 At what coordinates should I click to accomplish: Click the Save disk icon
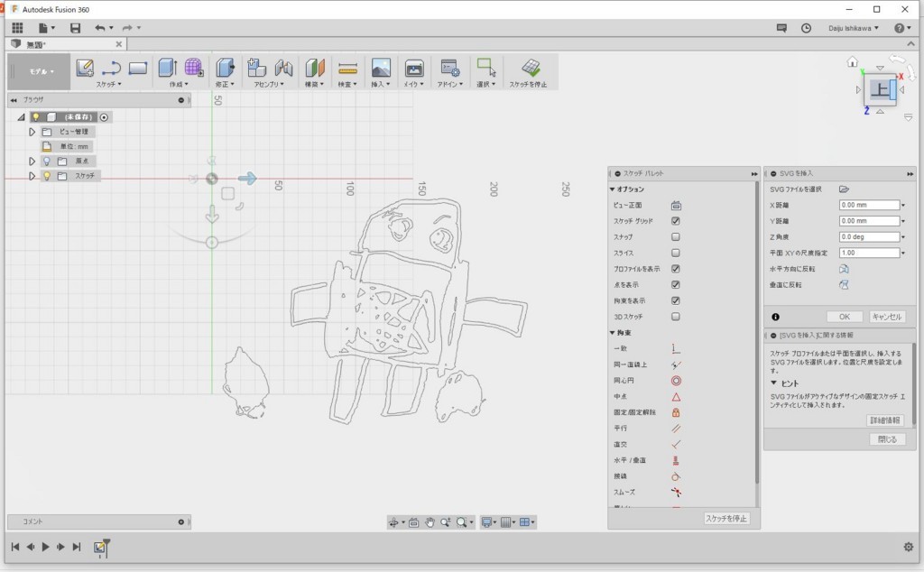tap(75, 28)
